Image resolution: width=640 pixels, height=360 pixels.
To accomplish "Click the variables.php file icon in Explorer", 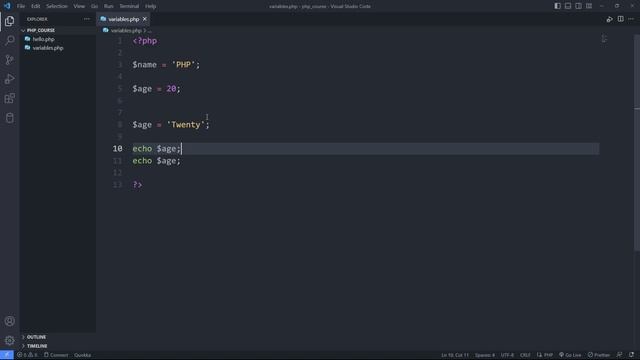I will click(x=27, y=48).
